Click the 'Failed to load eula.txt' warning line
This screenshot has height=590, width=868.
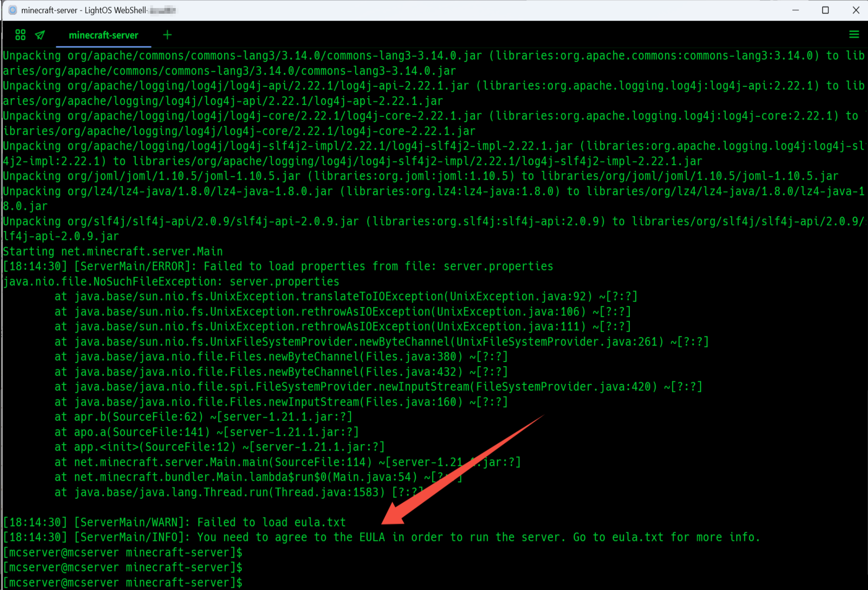coord(174,522)
